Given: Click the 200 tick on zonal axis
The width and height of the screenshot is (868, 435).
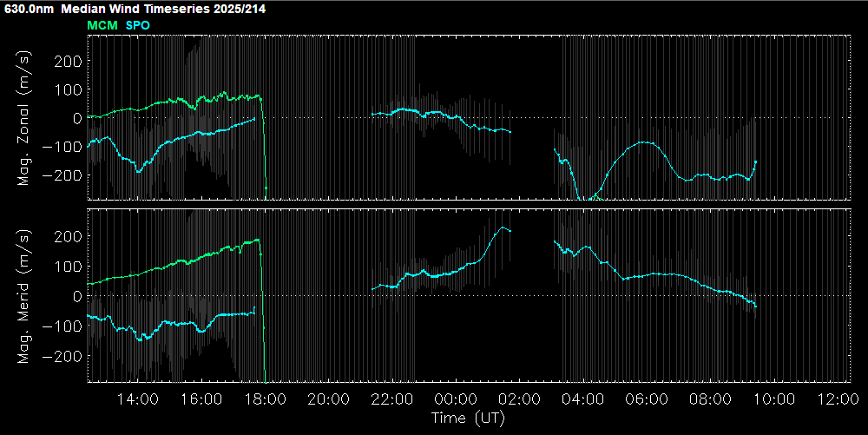Looking at the screenshot, I should pyautogui.click(x=68, y=61).
